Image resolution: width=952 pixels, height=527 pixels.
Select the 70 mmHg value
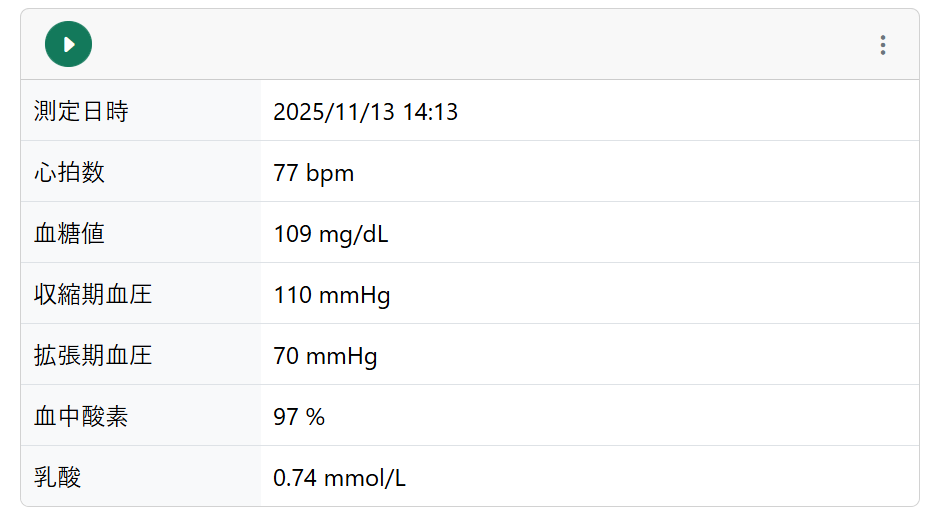click(x=325, y=357)
